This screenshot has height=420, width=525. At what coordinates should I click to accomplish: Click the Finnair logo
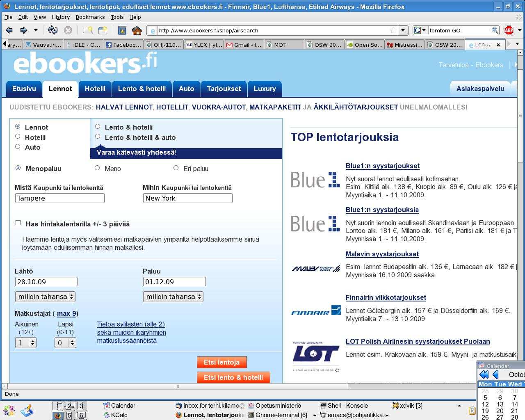click(315, 310)
